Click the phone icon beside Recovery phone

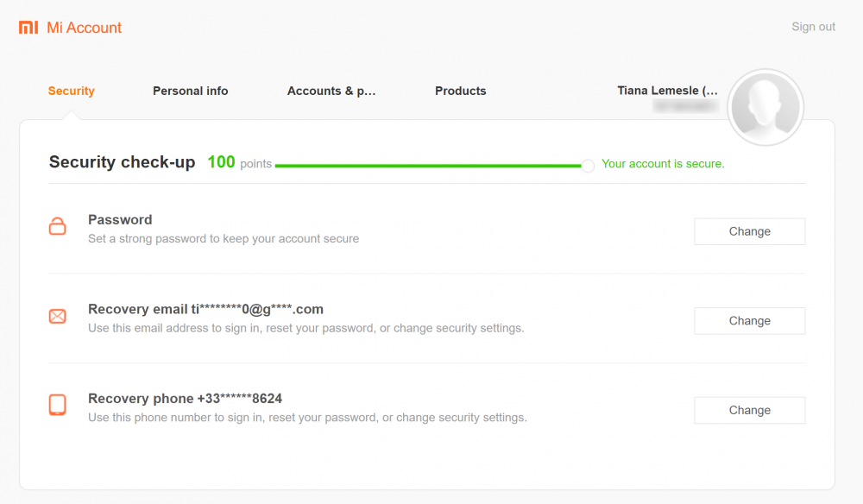point(57,406)
